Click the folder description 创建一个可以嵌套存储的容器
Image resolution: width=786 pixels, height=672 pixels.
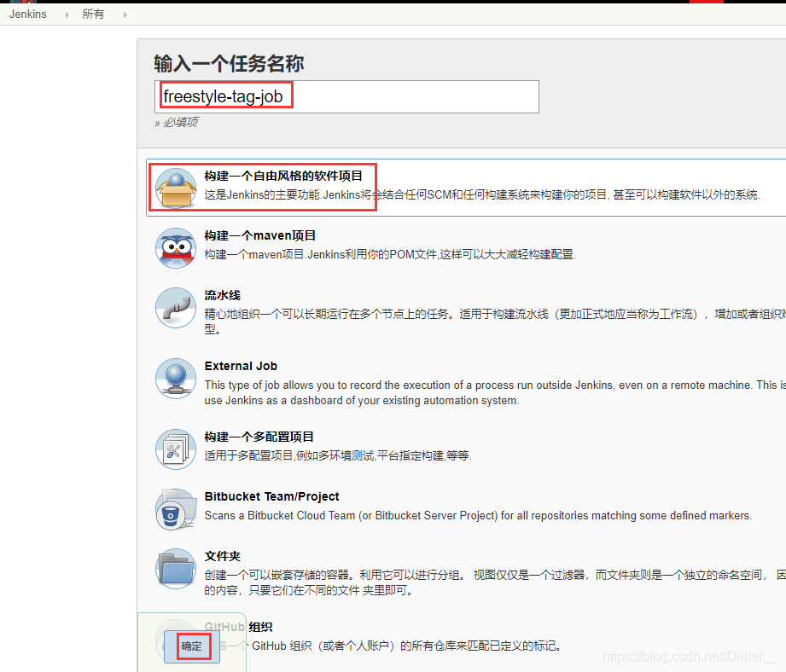tap(495, 582)
